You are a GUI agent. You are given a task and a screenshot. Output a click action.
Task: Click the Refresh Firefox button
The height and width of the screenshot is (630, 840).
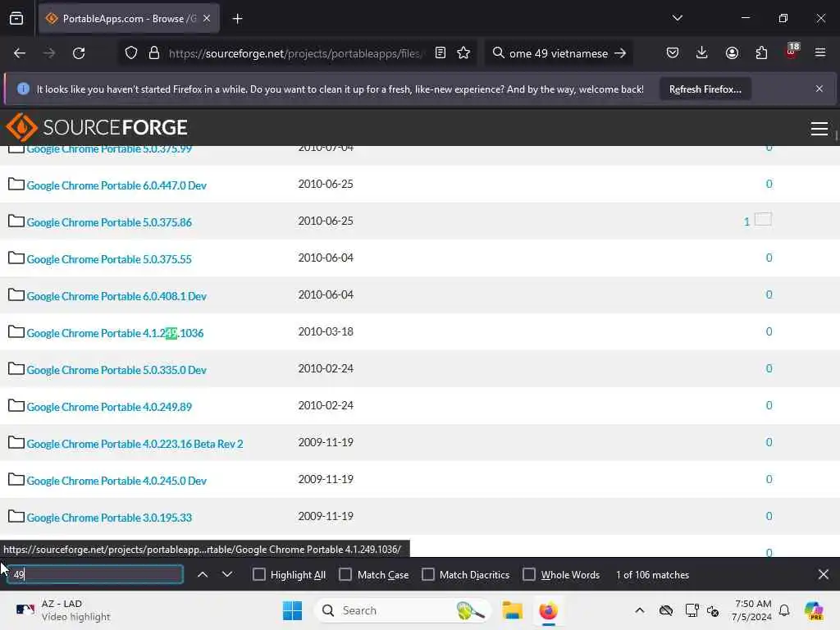[x=705, y=89]
